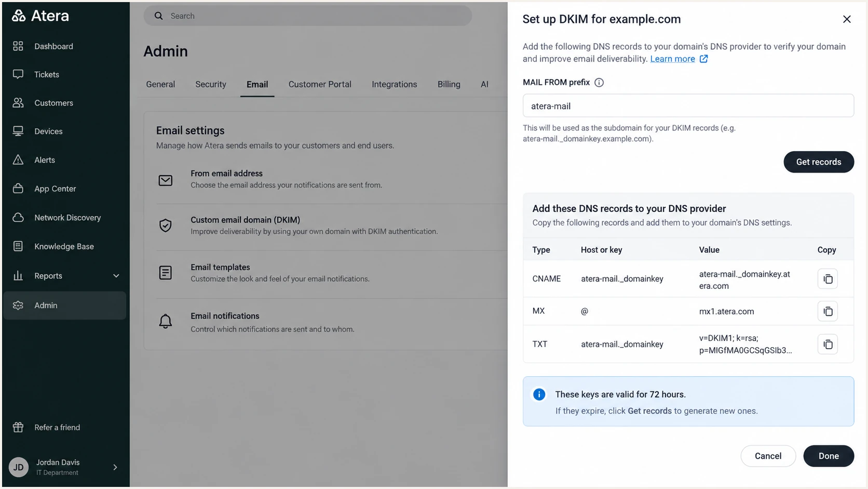Screen dimensions: 868x489
Task: Click the Devices monitor icon
Action: click(x=18, y=131)
